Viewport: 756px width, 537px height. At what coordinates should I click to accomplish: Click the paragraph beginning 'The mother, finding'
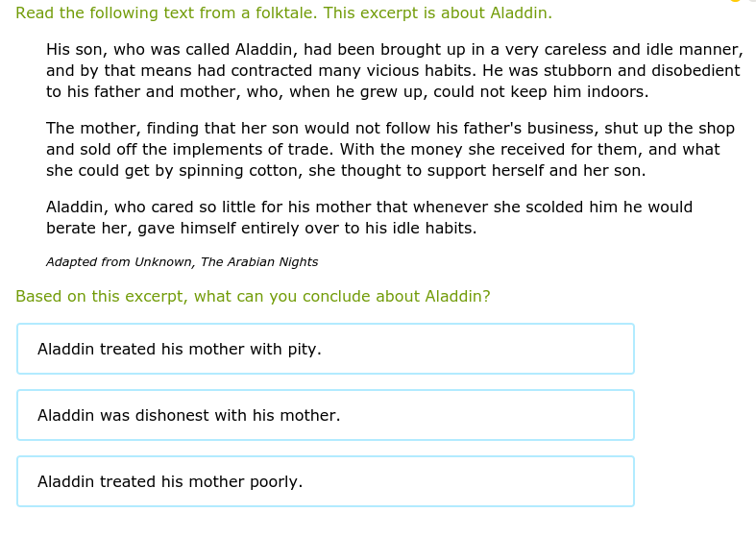tap(390, 149)
